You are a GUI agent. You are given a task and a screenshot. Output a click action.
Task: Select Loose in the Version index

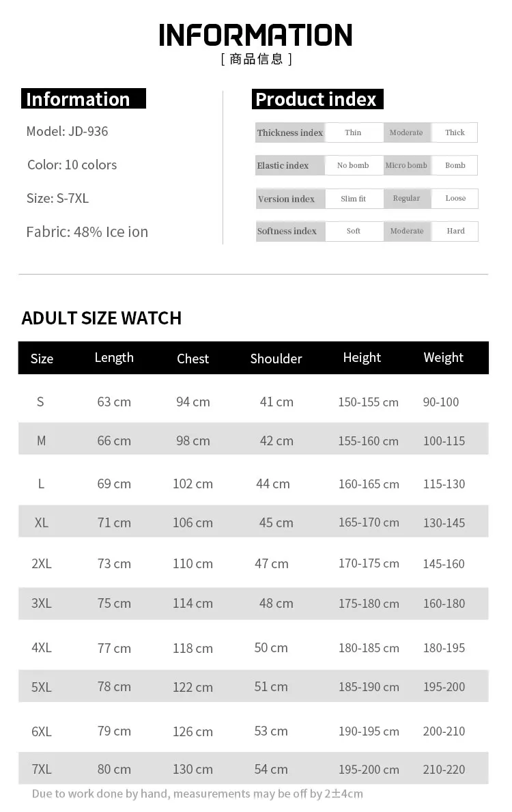455,198
